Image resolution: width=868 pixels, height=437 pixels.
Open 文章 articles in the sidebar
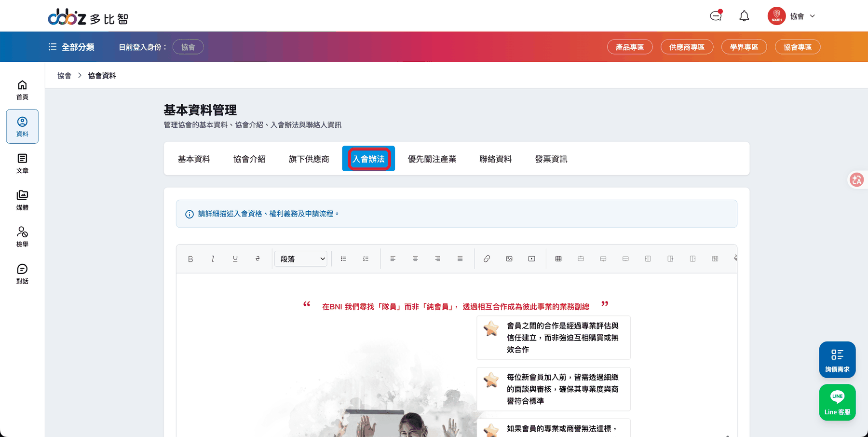(22, 164)
